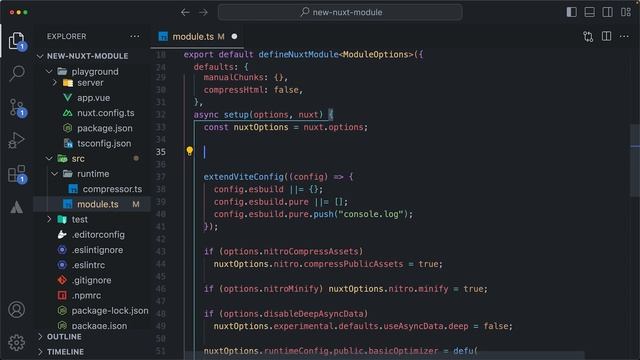The width and height of the screenshot is (640, 360).
Task: Expand the test folder
Action: click(49, 220)
